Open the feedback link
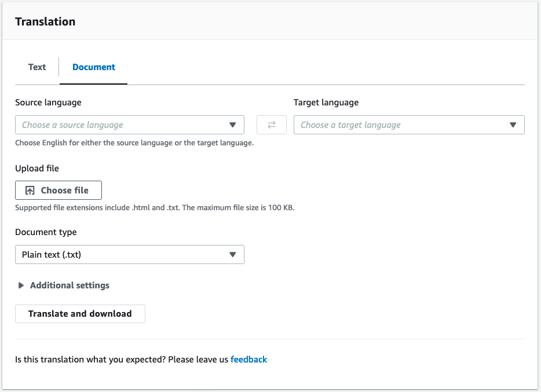The image size is (541, 392). point(248,359)
